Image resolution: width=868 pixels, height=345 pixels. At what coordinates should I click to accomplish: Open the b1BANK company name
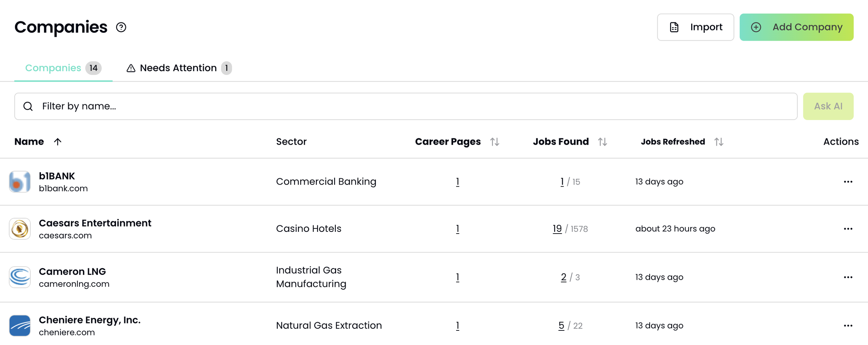click(57, 176)
